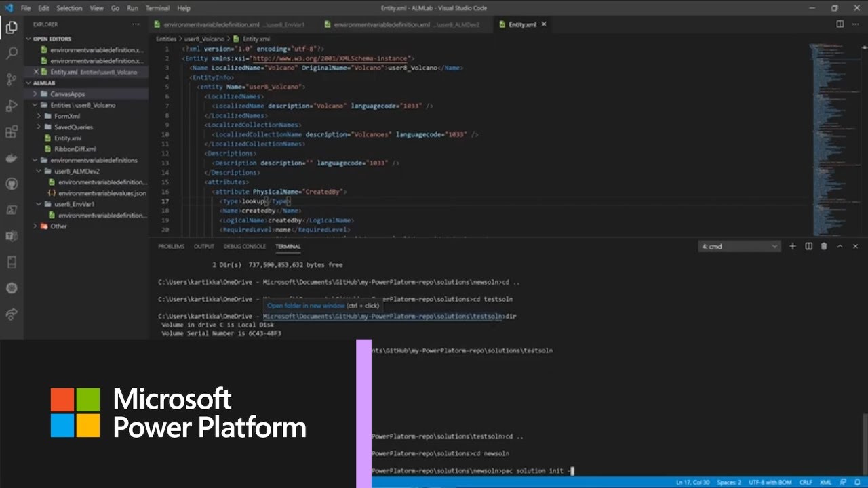Image resolution: width=868 pixels, height=488 pixels.
Task: Close Entity.xml in Open Editors list
Action: (37, 72)
